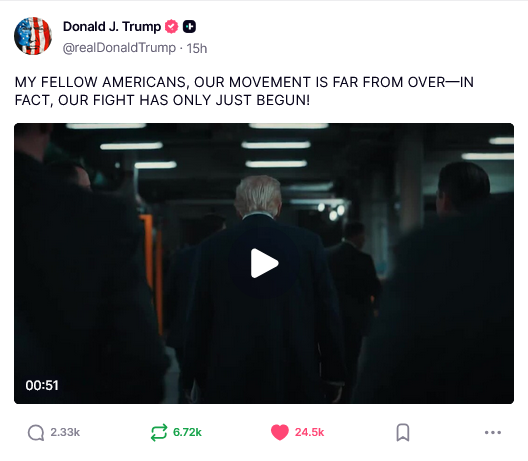The width and height of the screenshot is (528, 461).
Task: Unlike the post via red heart icon
Action: pyautogui.click(x=280, y=432)
